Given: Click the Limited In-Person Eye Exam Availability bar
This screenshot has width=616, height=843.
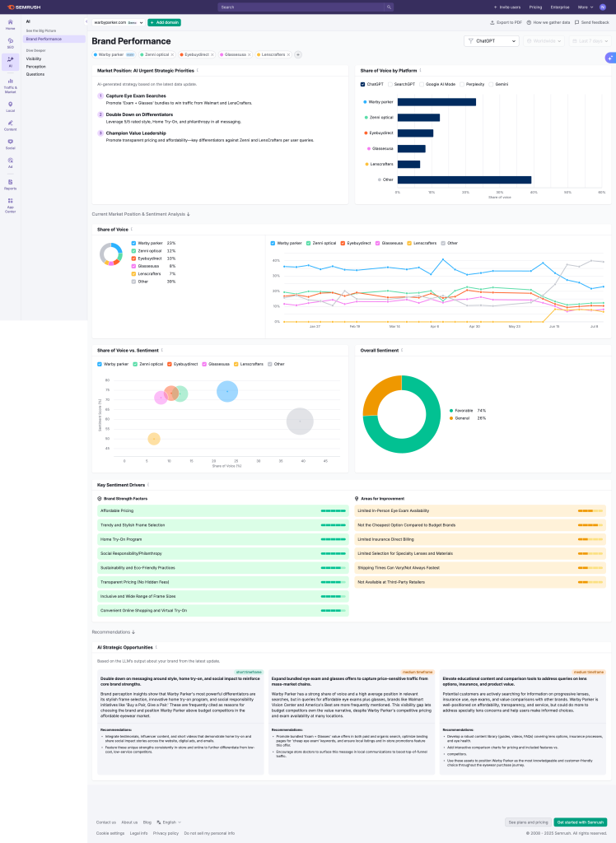Looking at the screenshot, I should click(480, 510).
